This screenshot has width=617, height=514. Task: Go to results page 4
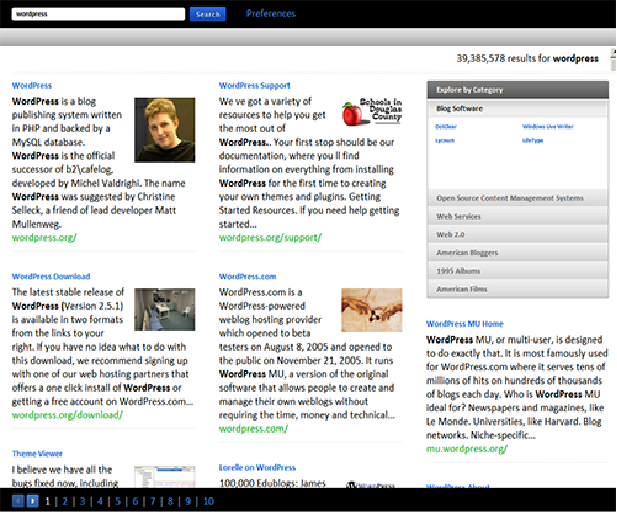click(100, 501)
